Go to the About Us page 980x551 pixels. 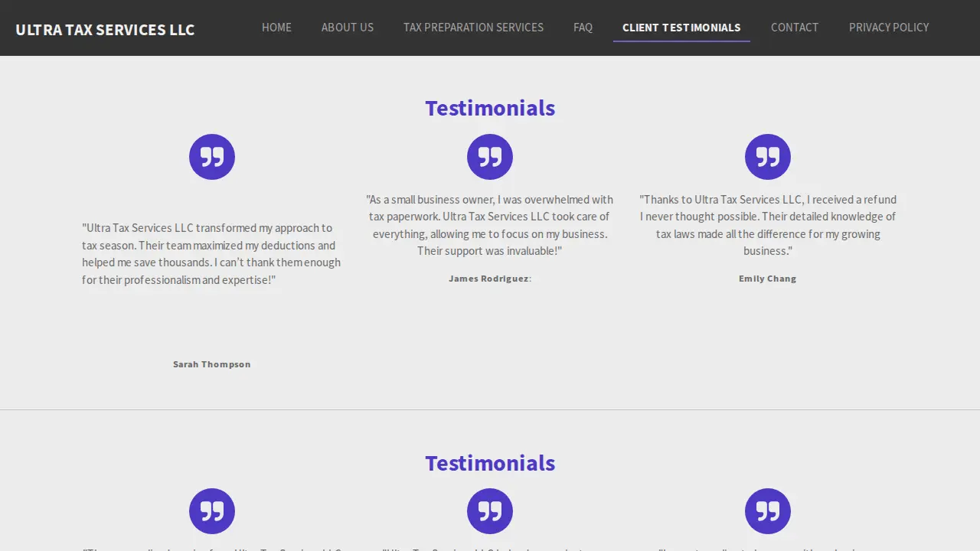[x=348, y=28]
